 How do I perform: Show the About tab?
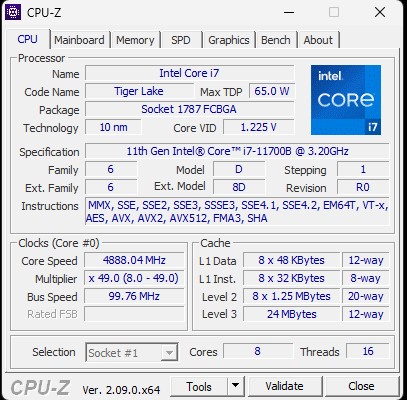pyautogui.click(x=318, y=40)
